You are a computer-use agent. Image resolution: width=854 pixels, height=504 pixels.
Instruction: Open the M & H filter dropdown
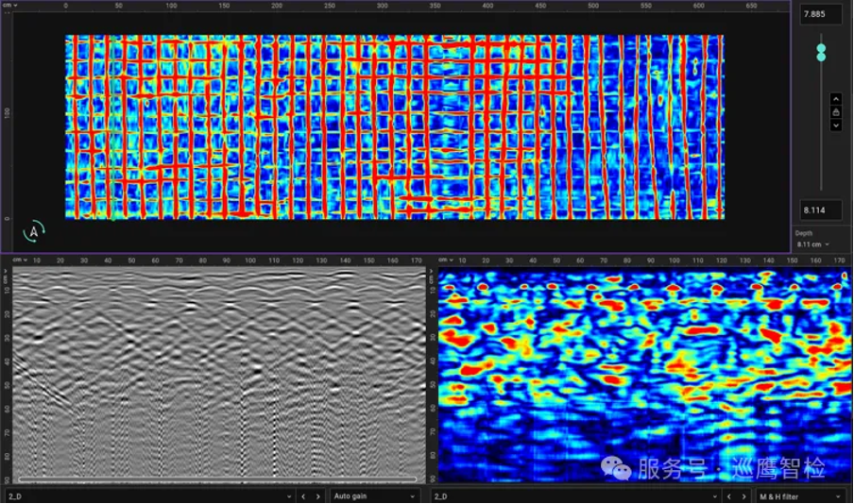point(800,496)
